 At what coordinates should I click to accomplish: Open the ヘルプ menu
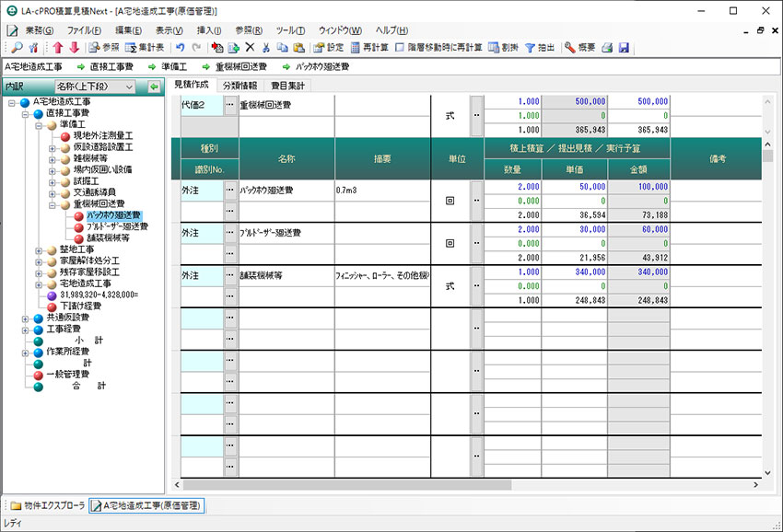[392, 29]
